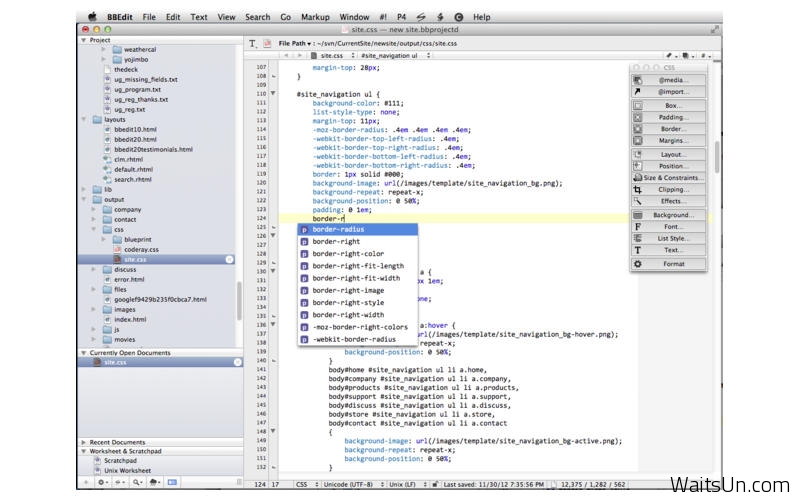Click the document state icon beside File Path
This screenshot has height=500, width=800.
click(267, 43)
